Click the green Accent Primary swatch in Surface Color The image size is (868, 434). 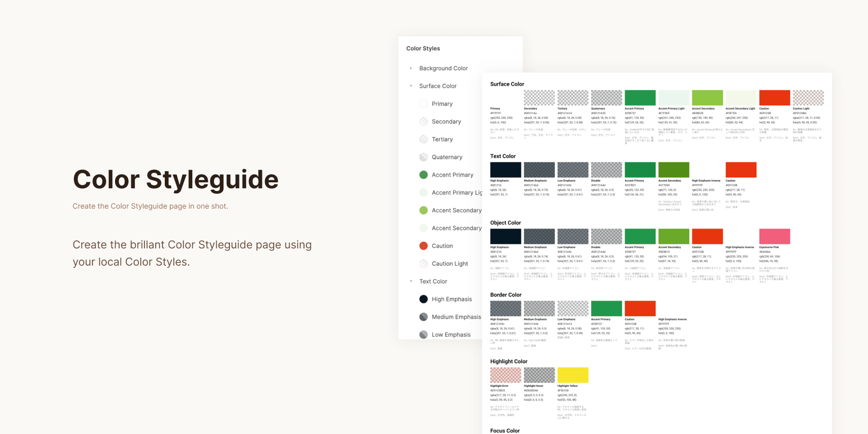[x=640, y=97]
